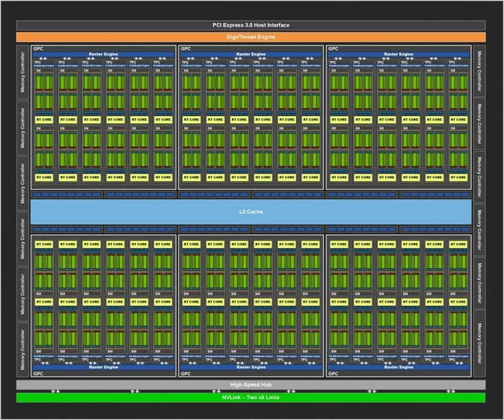This screenshot has height=420, width=504.
Task: Click the PCI Express 3.0 Host Interface bar
Action: click(x=251, y=25)
